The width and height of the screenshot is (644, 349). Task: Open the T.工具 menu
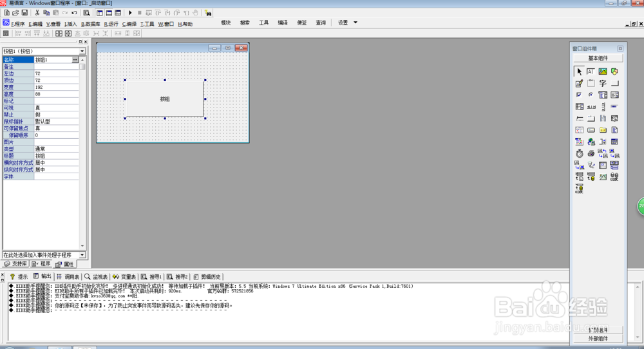tap(147, 24)
